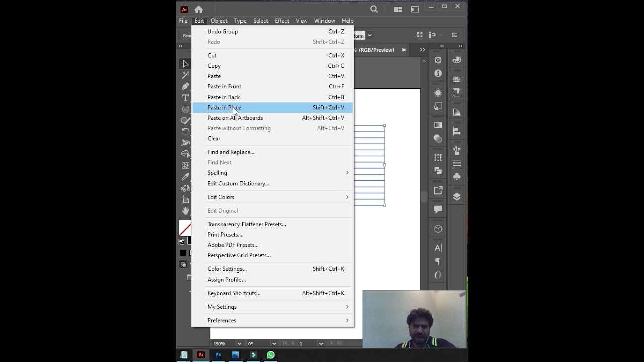Open the Edit Colors submenu
Screen dimensions: 644x362
[273, 197]
